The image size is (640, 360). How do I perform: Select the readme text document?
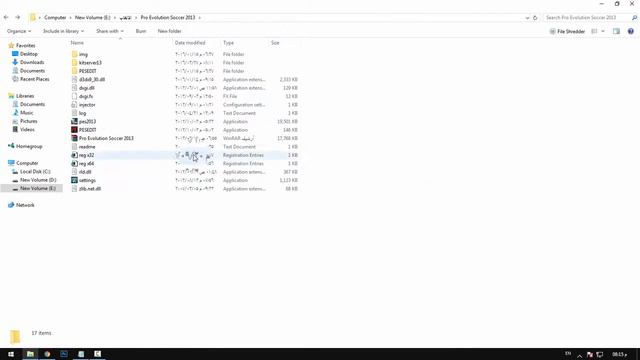pyautogui.click(x=83, y=147)
